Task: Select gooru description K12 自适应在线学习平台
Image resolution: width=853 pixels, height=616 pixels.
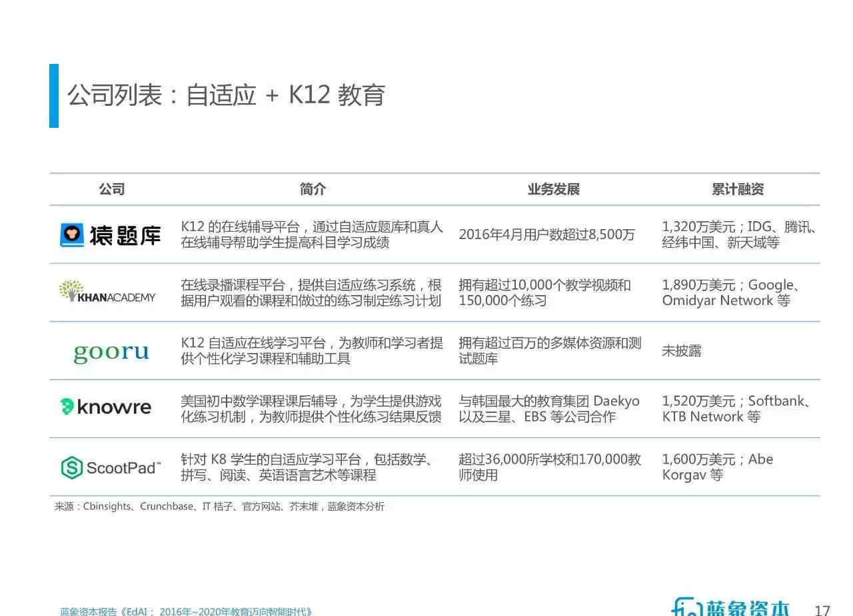Action: pos(312,351)
